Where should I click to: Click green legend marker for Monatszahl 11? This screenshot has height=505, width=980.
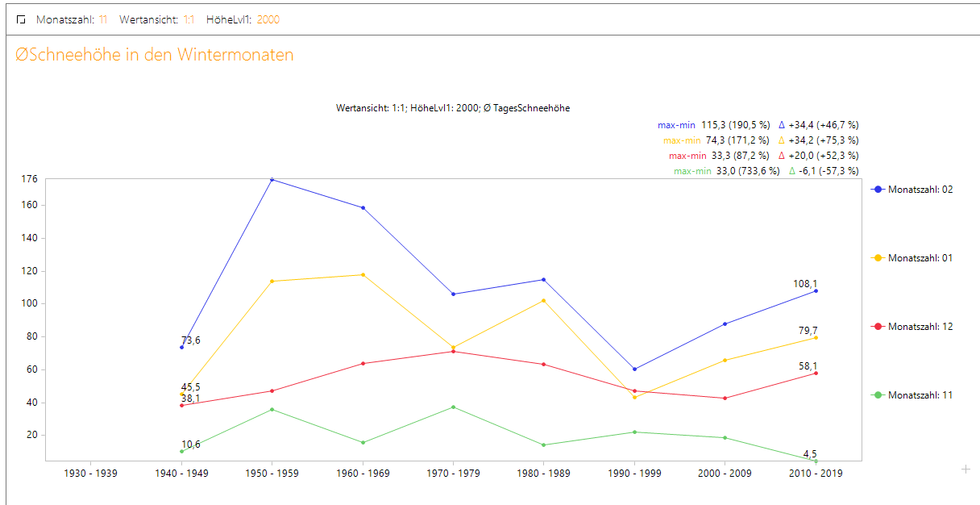(878, 395)
